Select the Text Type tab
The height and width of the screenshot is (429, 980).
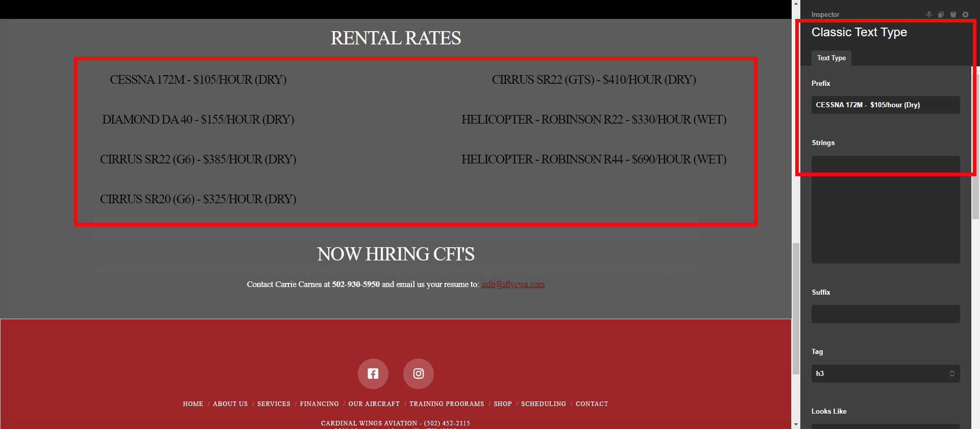831,58
